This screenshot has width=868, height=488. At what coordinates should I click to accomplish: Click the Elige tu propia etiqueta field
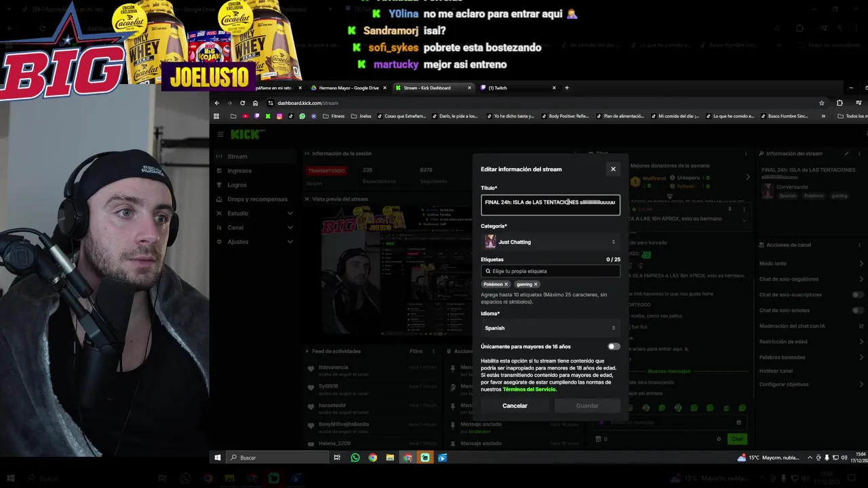click(x=550, y=271)
